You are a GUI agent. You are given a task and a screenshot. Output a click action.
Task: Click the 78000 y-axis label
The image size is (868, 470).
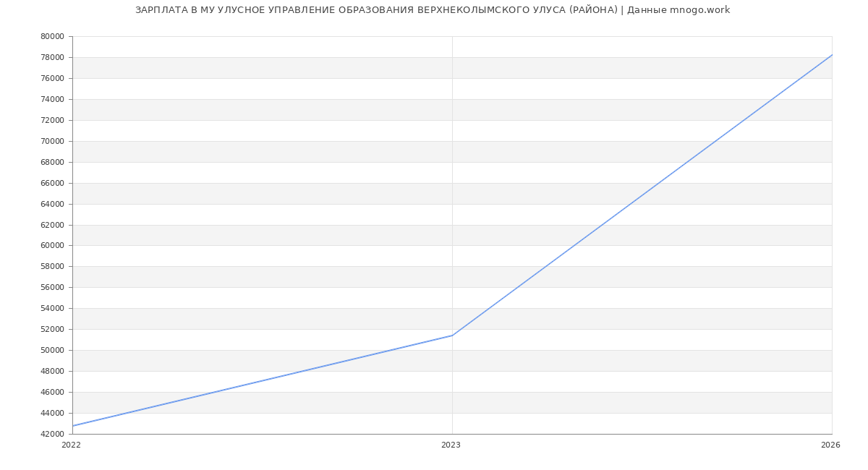pyautogui.click(x=53, y=57)
